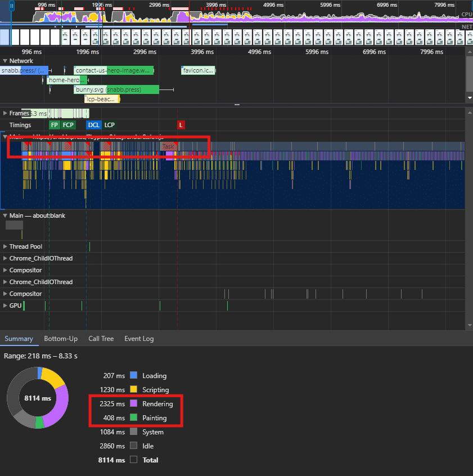
Task: Open the Event Log tab
Action: (x=139, y=339)
